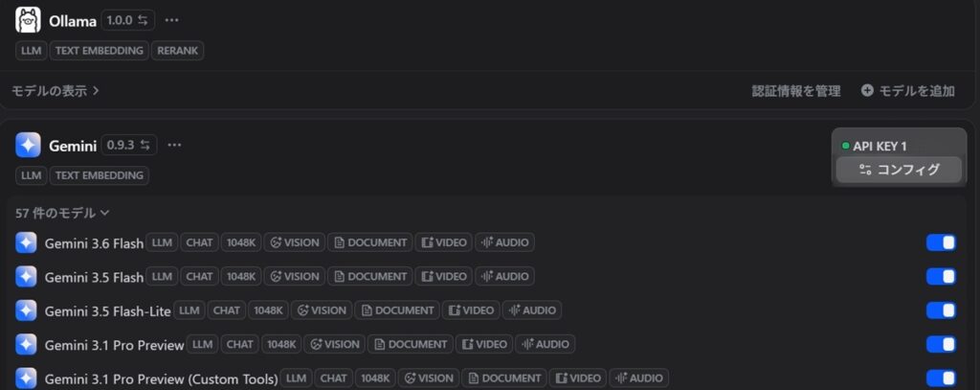The image size is (980, 390).
Task: Collapse the 57 件のモデル list
Action: (x=62, y=213)
